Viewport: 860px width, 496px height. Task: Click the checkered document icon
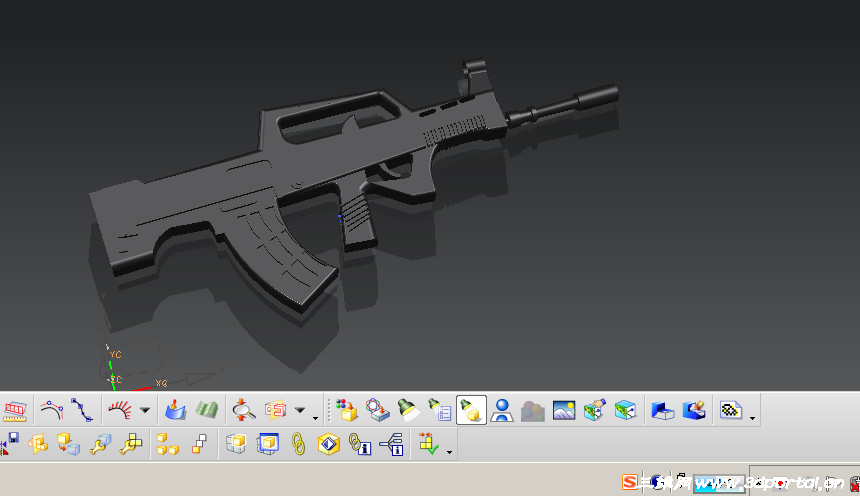point(731,410)
